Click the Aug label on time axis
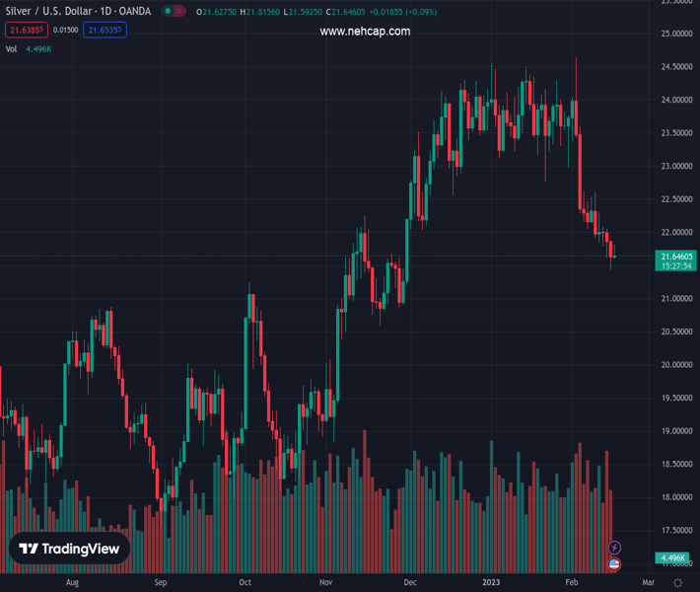 (72, 583)
